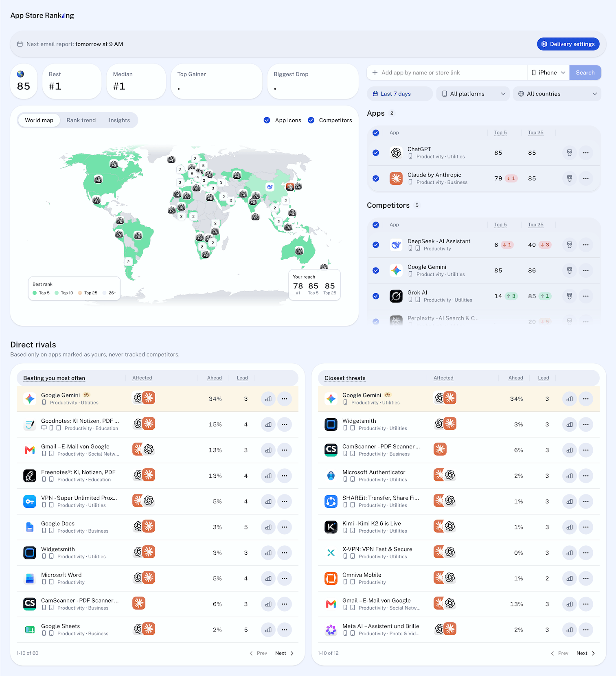The height and width of the screenshot is (676, 616).
Task: Open chart icon for SHAREit row
Action: [x=569, y=501]
